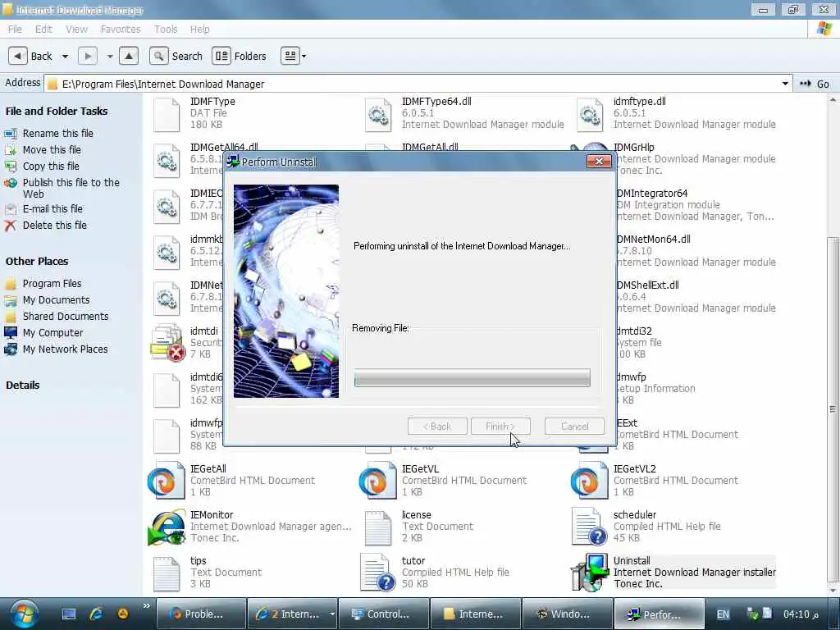Click Copy this file task link
The width and height of the screenshot is (840, 630).
(x=51, y=166)
